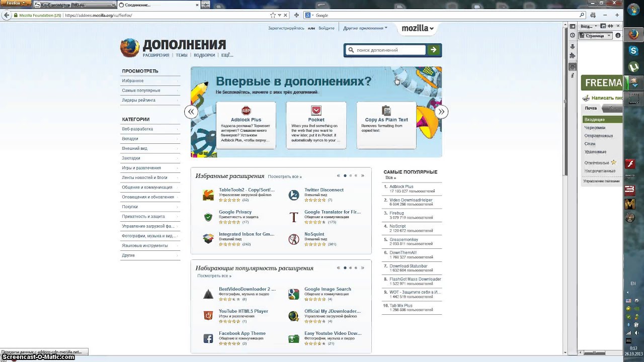644x362 pixels.
Task: Open Google Translator for Firefox icon
Action: [294, 217]
